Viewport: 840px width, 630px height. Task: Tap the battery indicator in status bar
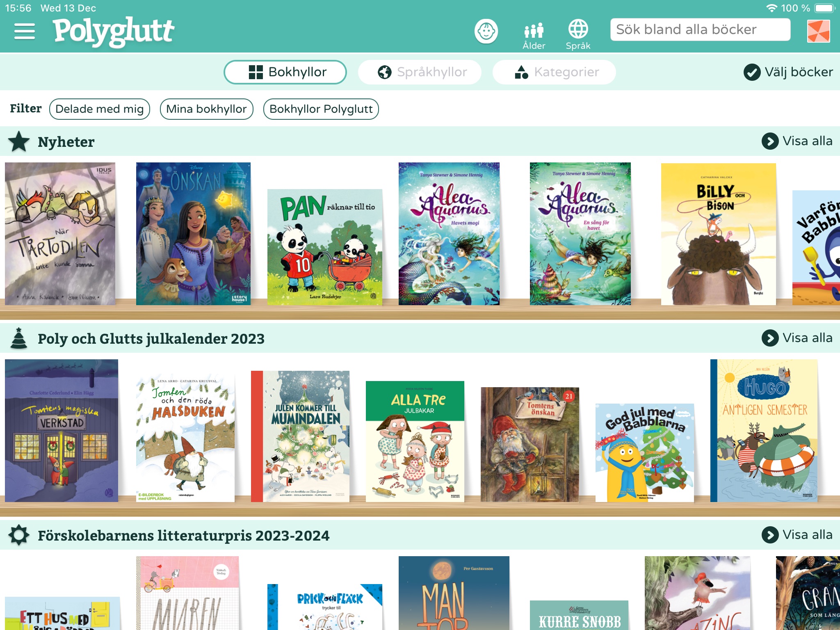click(x=824, y=8)
